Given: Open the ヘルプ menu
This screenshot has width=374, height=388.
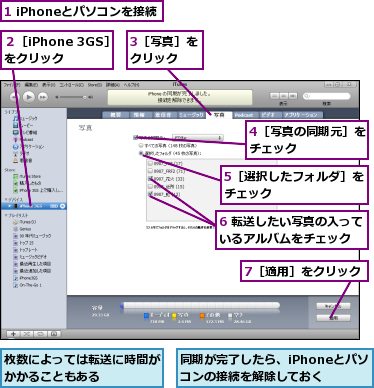Looking at the screenshot, I should (131, 85).
